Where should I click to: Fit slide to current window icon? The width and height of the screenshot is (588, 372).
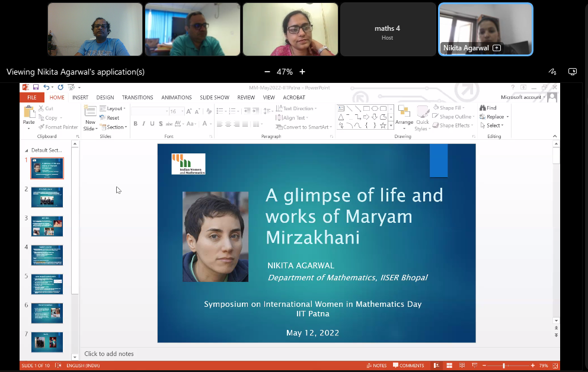pyautogui.click(x=554, y=365)
